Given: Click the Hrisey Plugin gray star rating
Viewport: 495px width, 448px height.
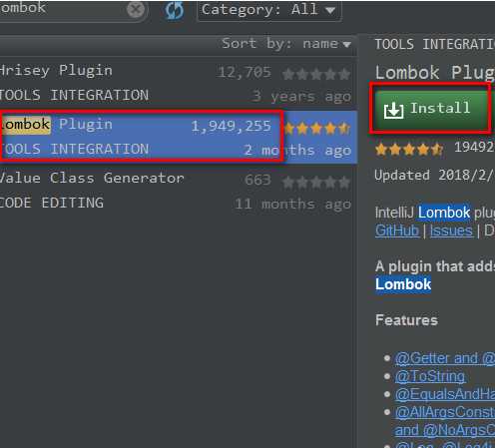Looking at the screenshot, I should click(x=316, y=74).
